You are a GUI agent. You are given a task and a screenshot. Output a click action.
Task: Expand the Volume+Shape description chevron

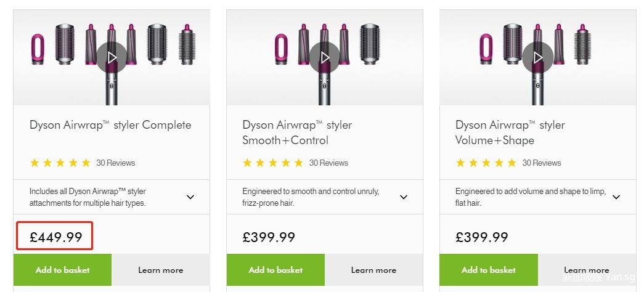coord(616,197)
